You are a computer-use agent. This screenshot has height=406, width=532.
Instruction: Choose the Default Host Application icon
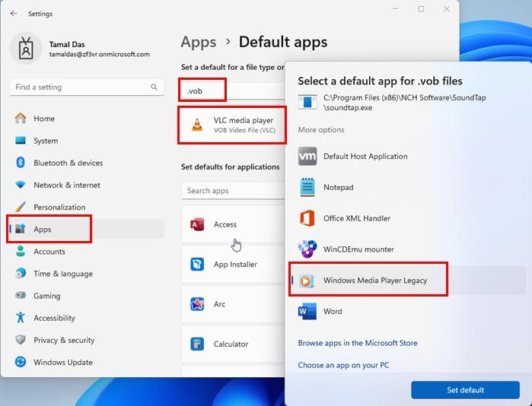point(307,157)
